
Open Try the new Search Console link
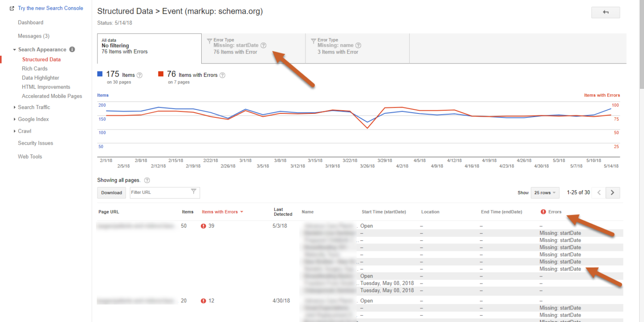(x=50, y=8)
